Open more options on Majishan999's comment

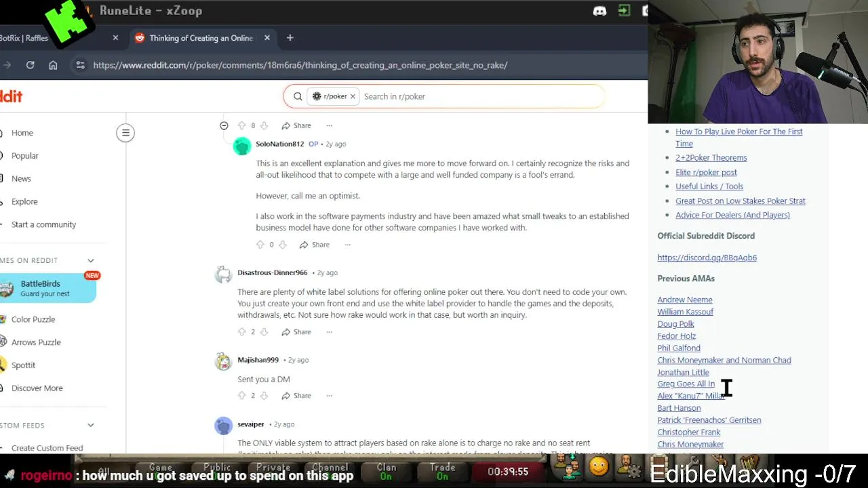point(329,396)
